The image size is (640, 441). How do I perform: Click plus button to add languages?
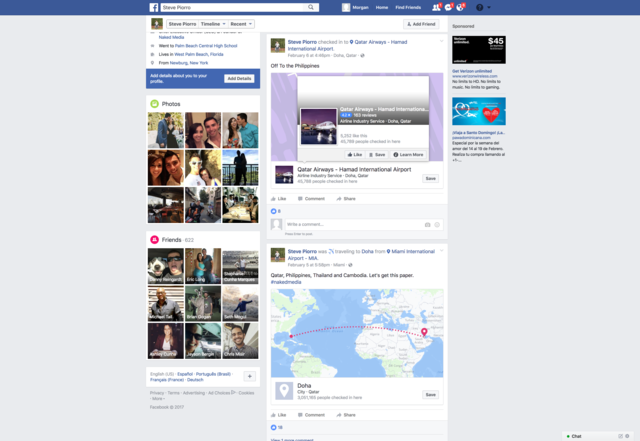(249, 376)
